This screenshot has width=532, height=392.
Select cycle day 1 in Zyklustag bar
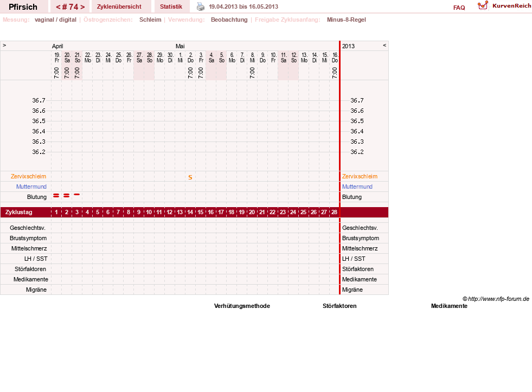[x=56, y=213]
